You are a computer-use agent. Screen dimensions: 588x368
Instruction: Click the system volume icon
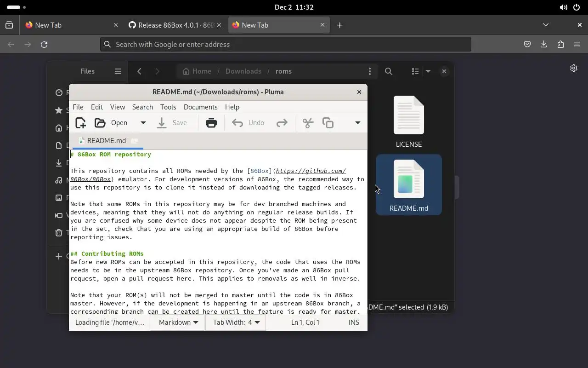[x=563, y=7]
